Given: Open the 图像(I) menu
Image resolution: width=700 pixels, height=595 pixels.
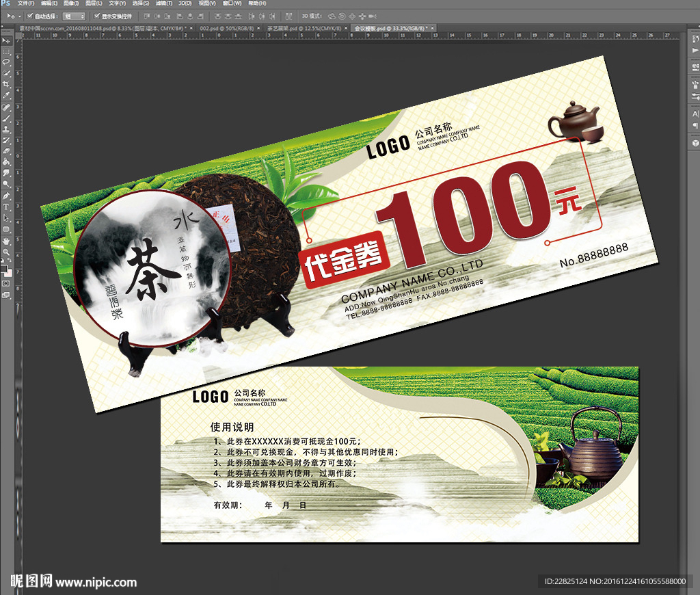Looking at the screenshot, I should pyautogui.click(x=71, y=3).
